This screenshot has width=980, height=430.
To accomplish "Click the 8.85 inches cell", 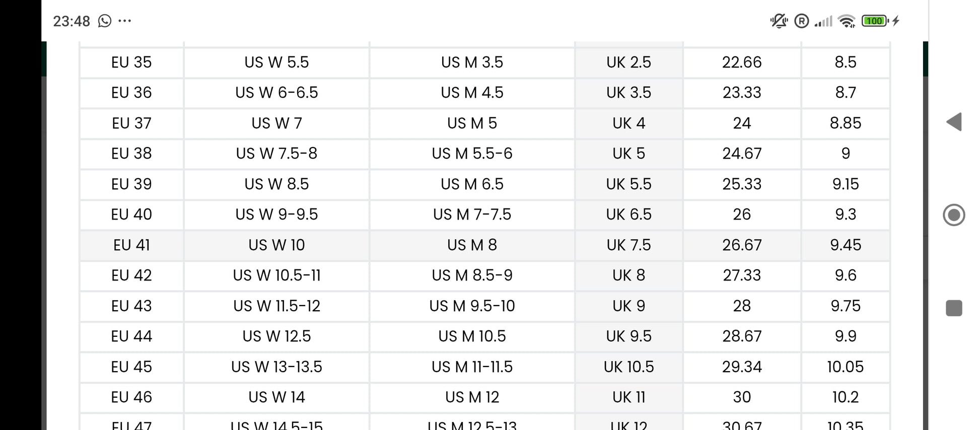I will pyautogui.click(x=846, y=123).
